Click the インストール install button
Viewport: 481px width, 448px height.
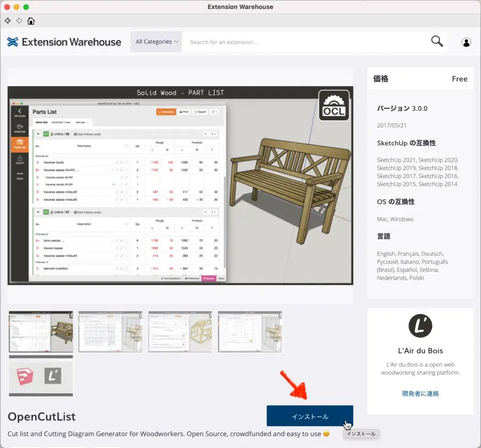(x=310, y=416)
